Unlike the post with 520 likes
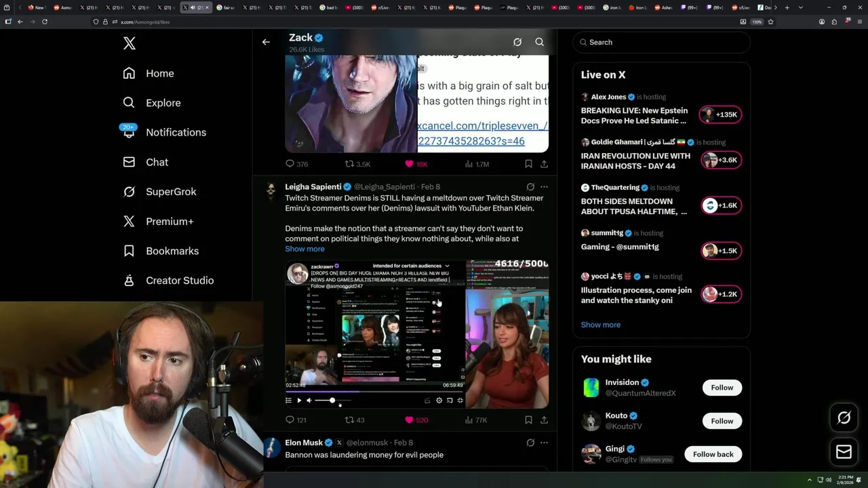Screen dimensions: 868x488 (x=416, y=420)
